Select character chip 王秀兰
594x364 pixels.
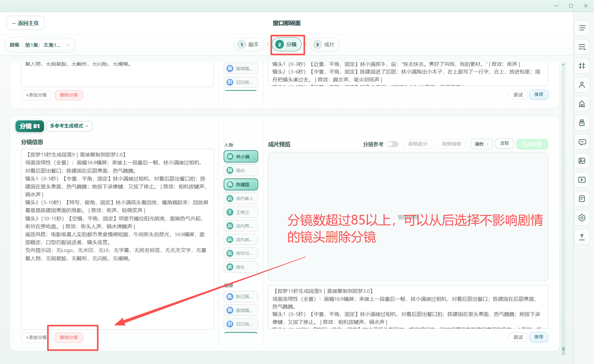pyautogui.click(x=241, y=212)
